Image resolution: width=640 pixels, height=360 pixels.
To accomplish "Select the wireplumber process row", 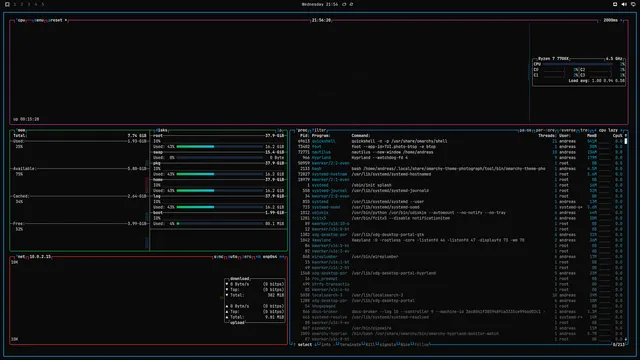I will [x=460, y=257].
